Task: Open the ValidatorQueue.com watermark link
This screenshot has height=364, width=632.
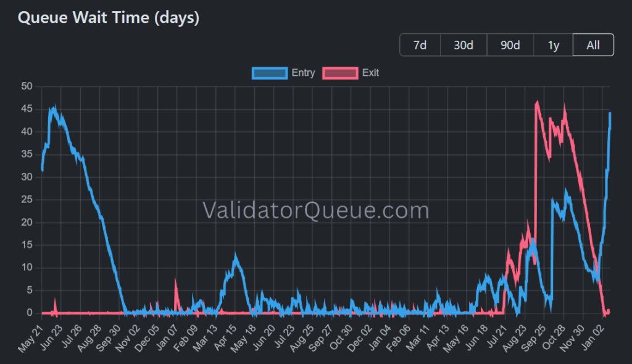Action: [x=315, y=211]
